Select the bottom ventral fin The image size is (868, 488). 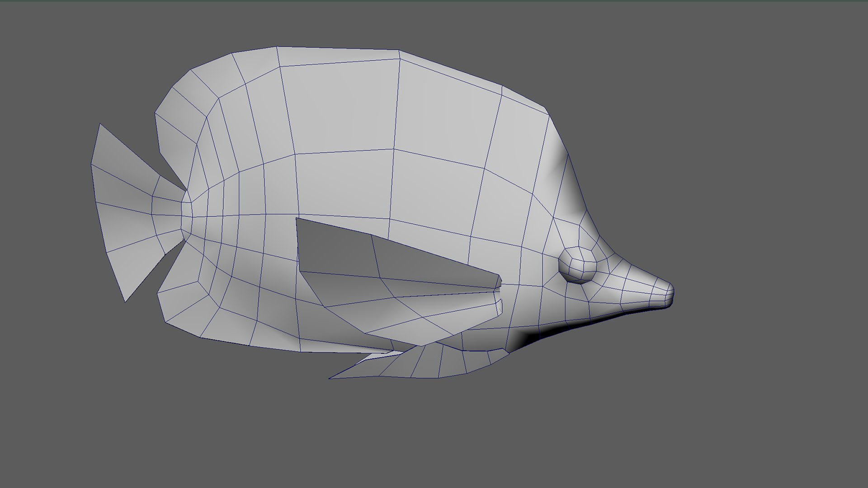(418, 361)
